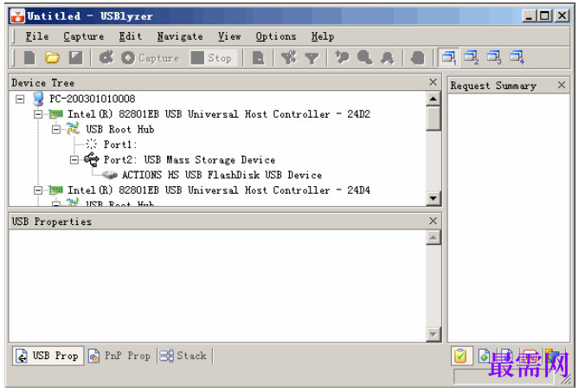Switch to window layout 2 icon
585x392 pixels.
(x=472, y=57)
